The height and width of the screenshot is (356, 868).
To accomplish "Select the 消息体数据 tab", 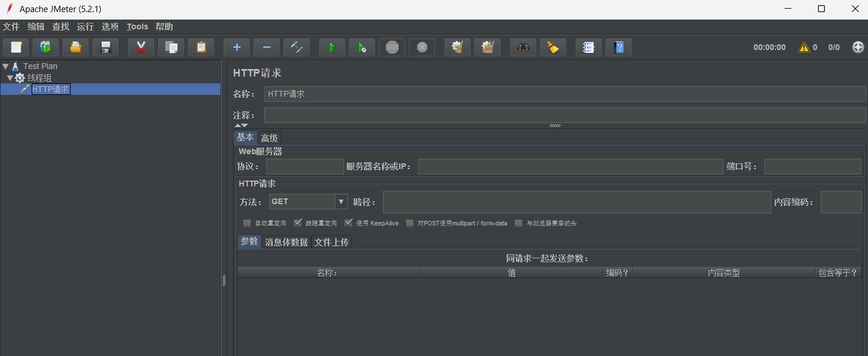I will click(286, 242).
